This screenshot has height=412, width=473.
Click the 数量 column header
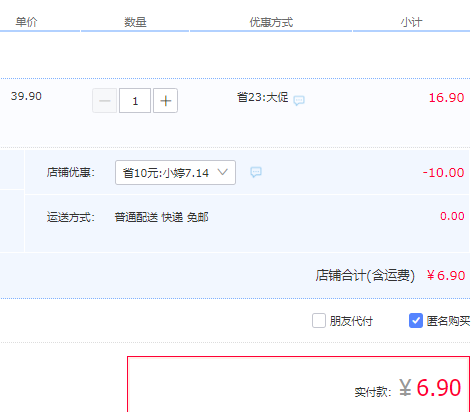click(135, 22)
